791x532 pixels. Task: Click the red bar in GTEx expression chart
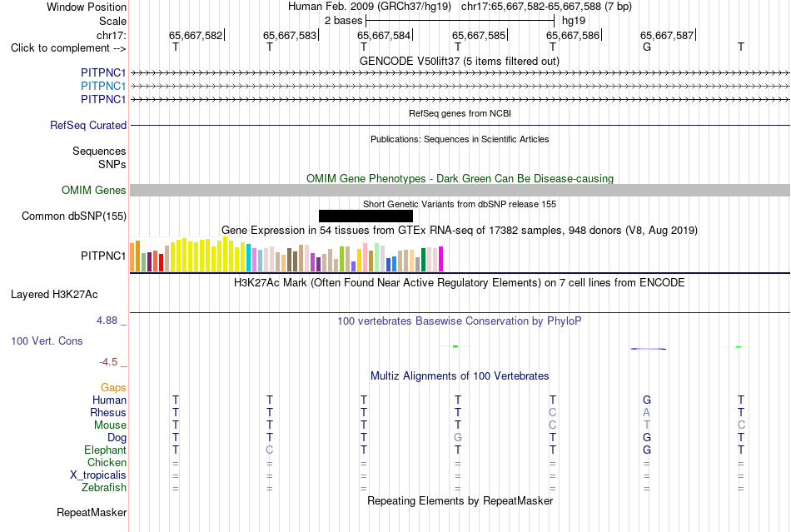point(161,263)
